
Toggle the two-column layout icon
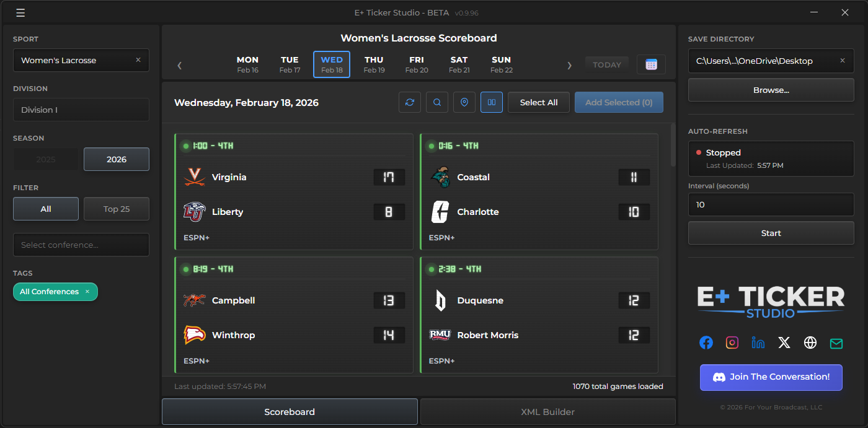point(492,102)
